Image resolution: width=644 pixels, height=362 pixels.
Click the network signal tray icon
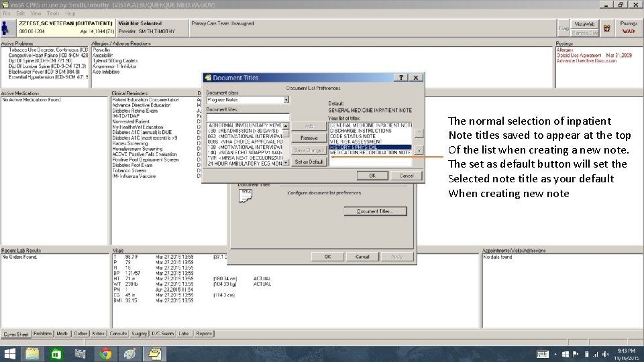tap(596, 354)
